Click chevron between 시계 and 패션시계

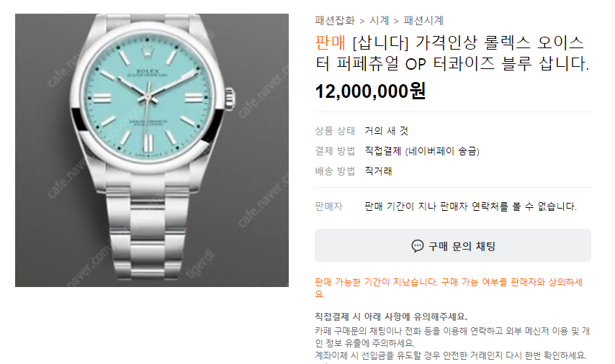(x=397, y=21)
